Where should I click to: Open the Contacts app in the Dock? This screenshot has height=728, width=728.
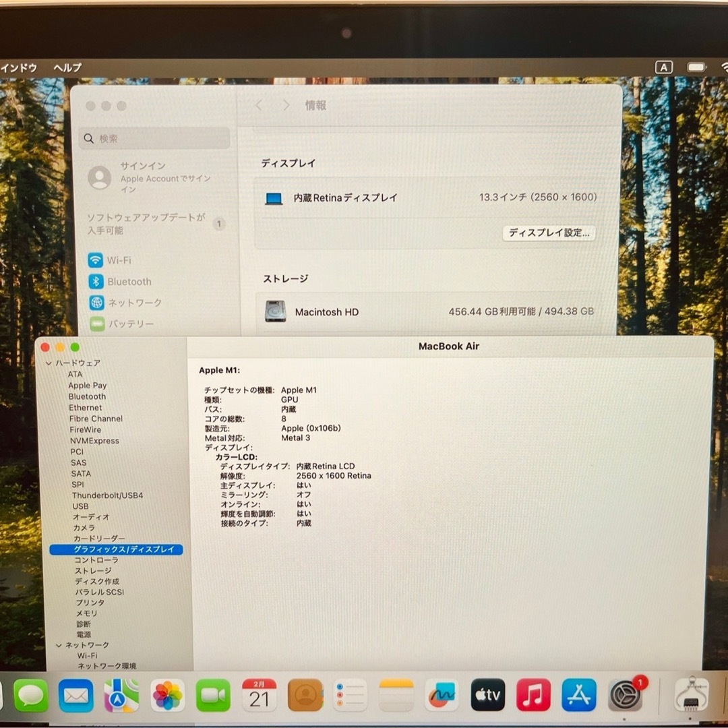(305, 695)
